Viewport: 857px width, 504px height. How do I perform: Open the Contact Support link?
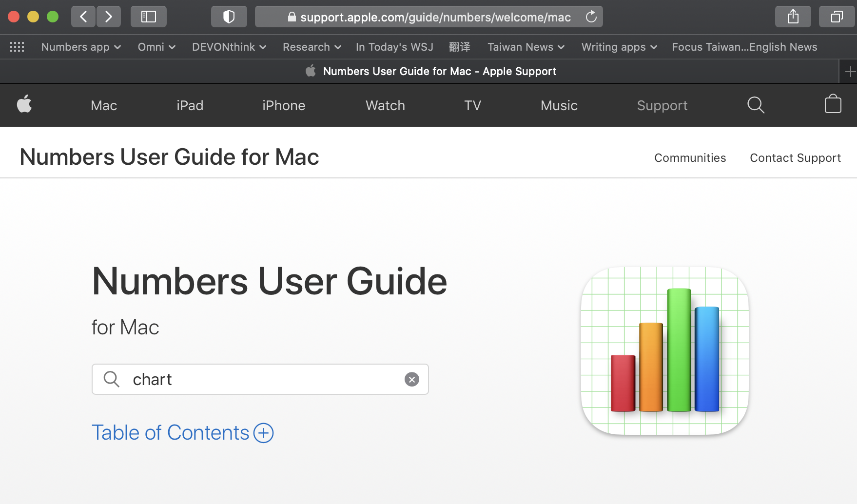tap(795, 158)
